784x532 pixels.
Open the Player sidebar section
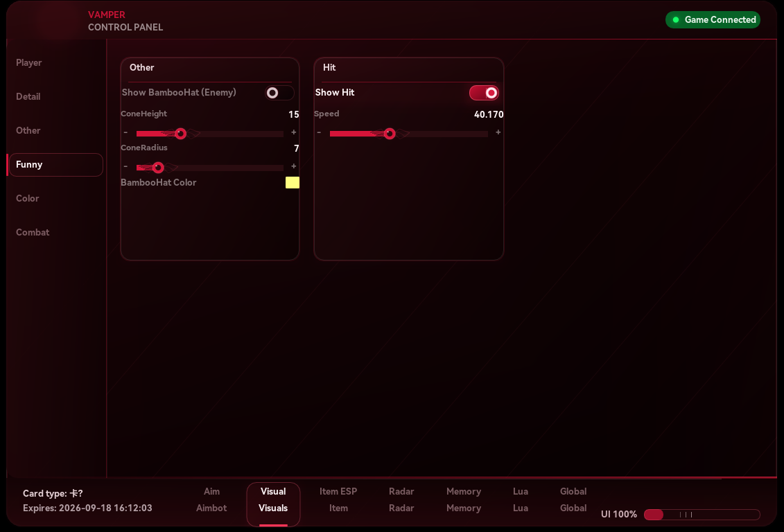56,63
